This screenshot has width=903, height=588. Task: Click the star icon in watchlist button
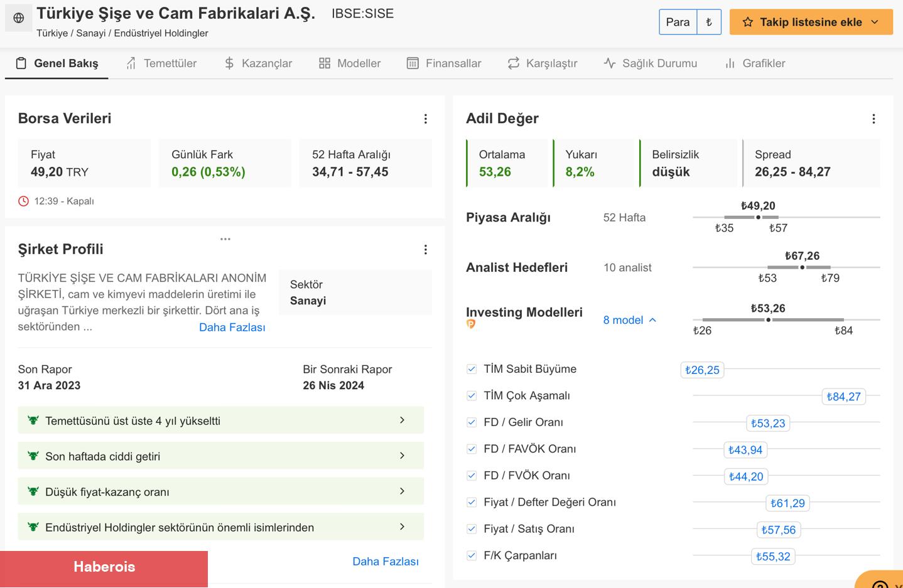coord(747,22)
